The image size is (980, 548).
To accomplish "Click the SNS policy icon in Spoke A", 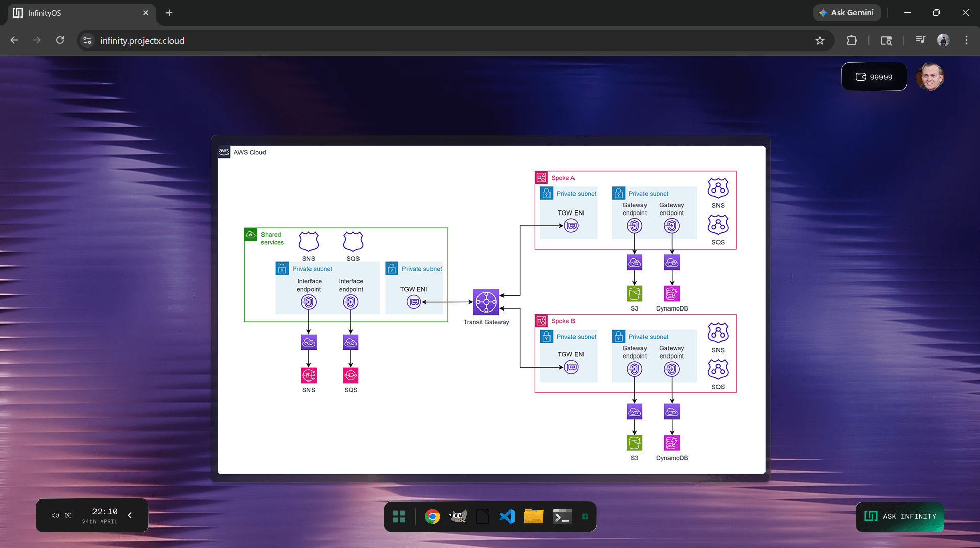I will pos(718,188).
